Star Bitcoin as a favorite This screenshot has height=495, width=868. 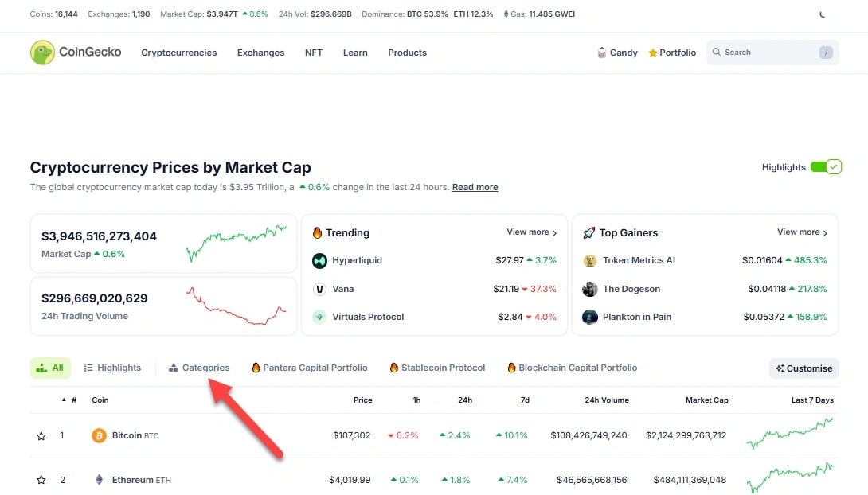tap(41, 436)
